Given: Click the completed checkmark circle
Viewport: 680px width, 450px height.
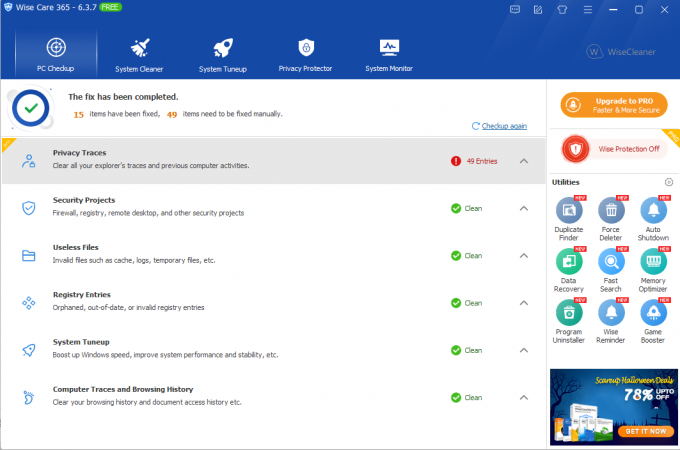Looking at the screenshot, I should [x=31, y=108].
